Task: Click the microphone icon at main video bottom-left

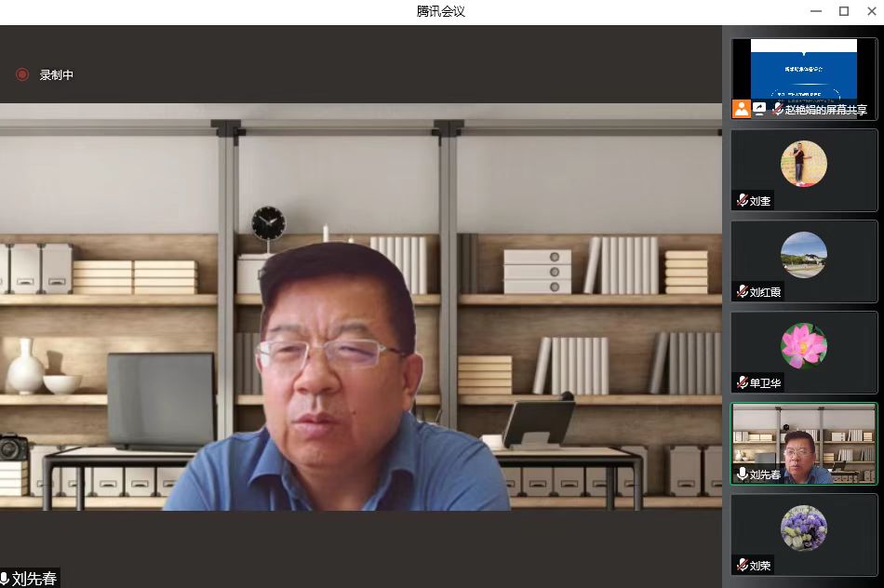Action: [x=6, y=579]
